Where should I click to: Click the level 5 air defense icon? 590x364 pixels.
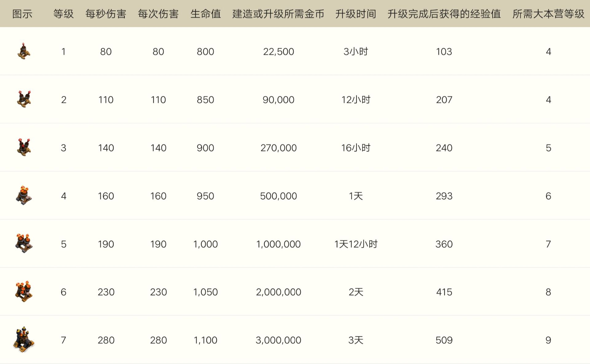[24, 243]
